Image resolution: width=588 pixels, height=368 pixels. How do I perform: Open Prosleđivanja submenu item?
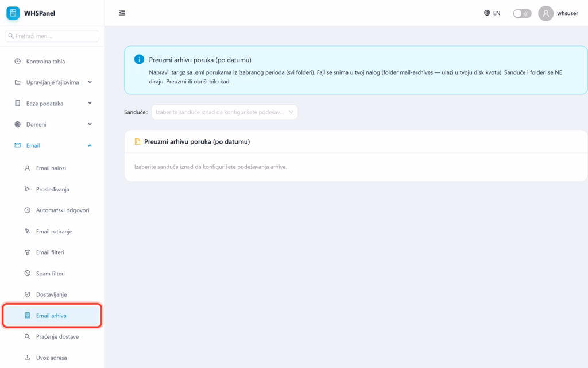52,189
